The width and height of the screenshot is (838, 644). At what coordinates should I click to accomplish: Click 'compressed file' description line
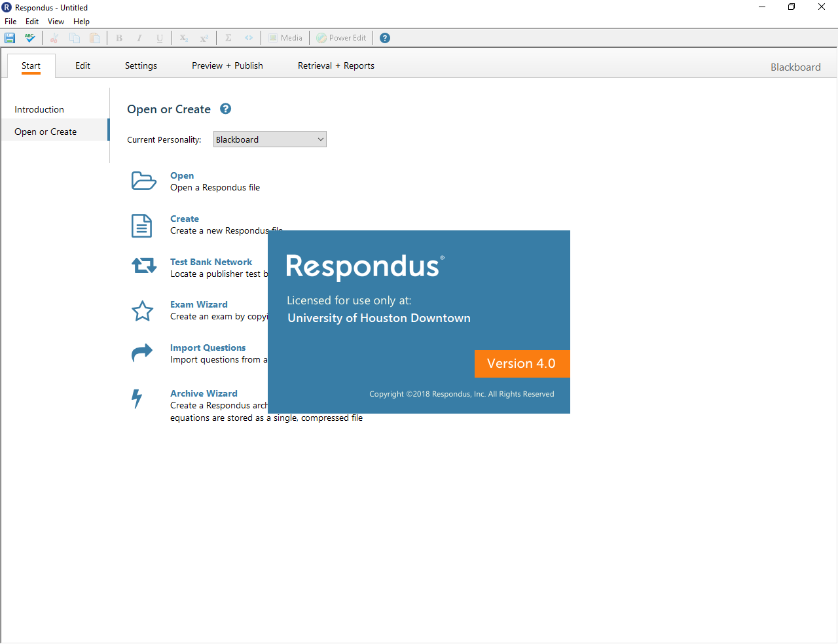266,418
